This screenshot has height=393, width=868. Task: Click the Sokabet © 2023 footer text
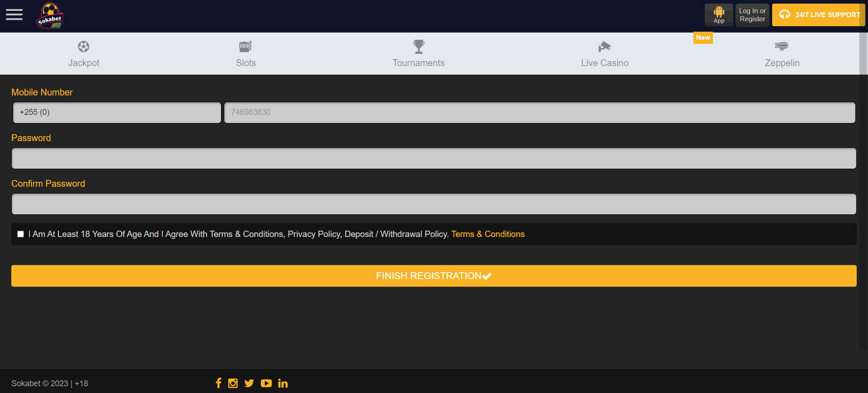click(50, 384)
